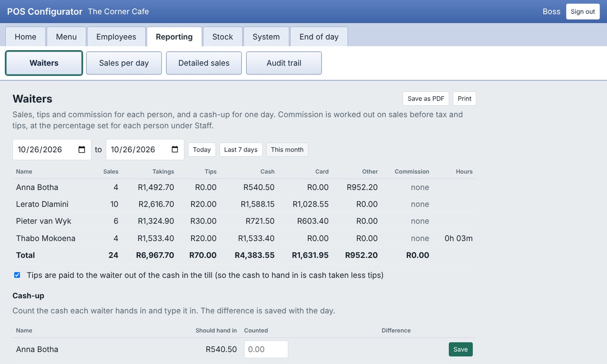Click Lerato Dlamini's card amount R1,028.55
Image resolution: width=607 pixels, height=364 pixels.
311,204
